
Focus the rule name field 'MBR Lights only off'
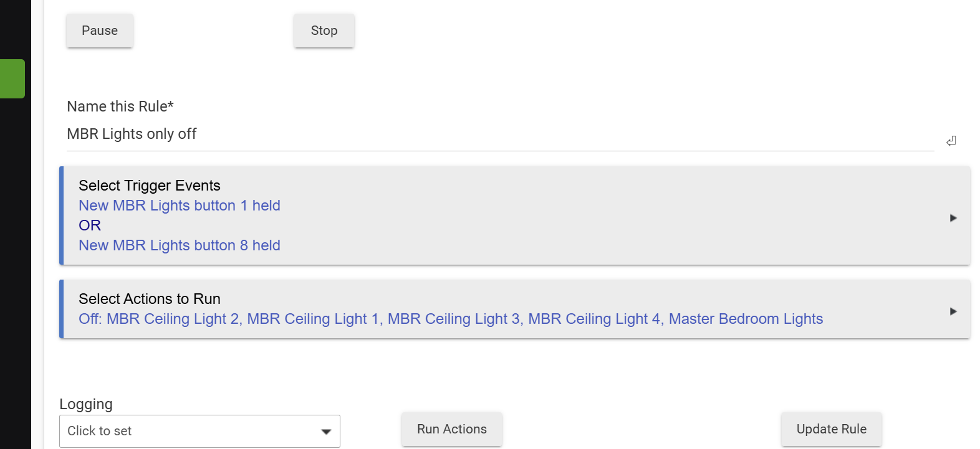pyautogui.click(x=500, y=135)
